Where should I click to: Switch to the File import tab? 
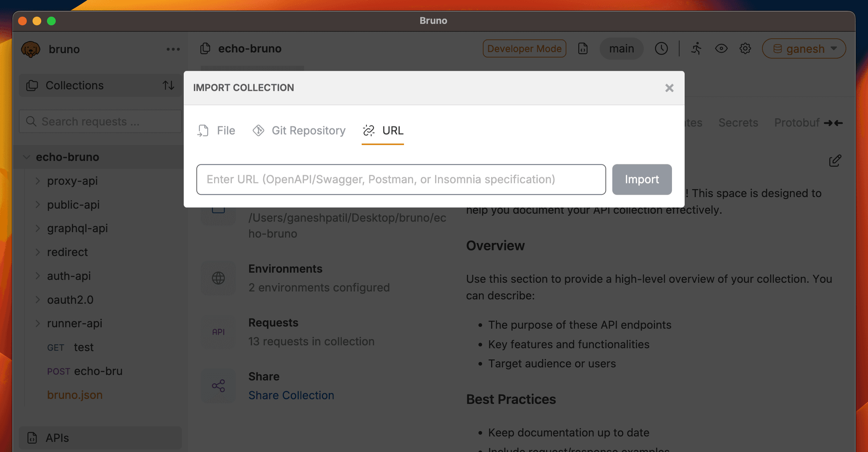[x=216, y=131]
